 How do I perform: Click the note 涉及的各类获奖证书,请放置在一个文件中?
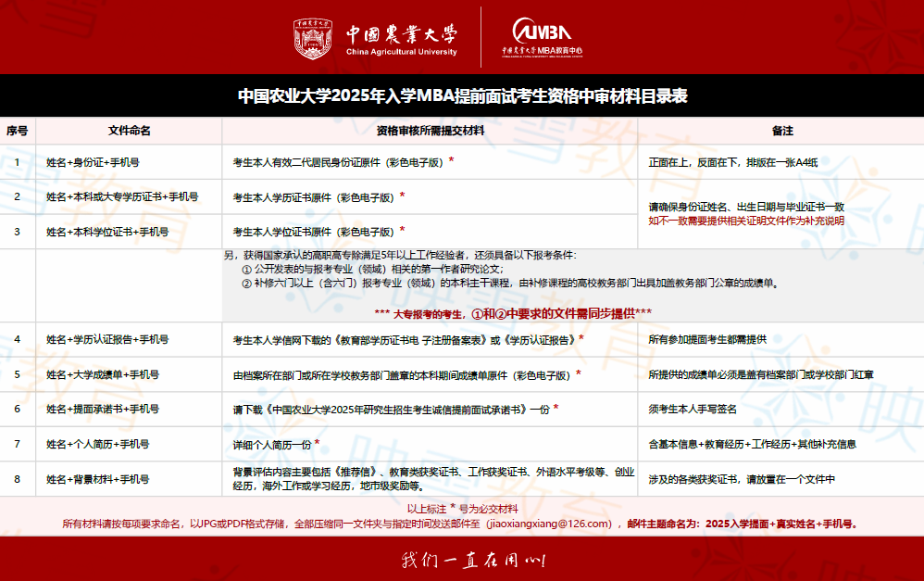tap(742, 479)
